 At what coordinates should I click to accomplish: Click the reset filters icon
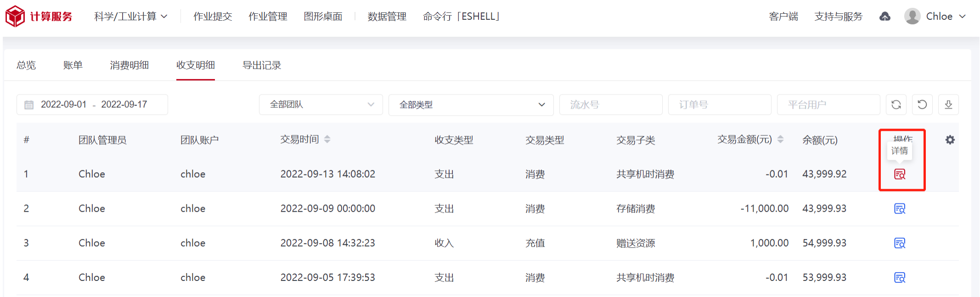point(922,105)
